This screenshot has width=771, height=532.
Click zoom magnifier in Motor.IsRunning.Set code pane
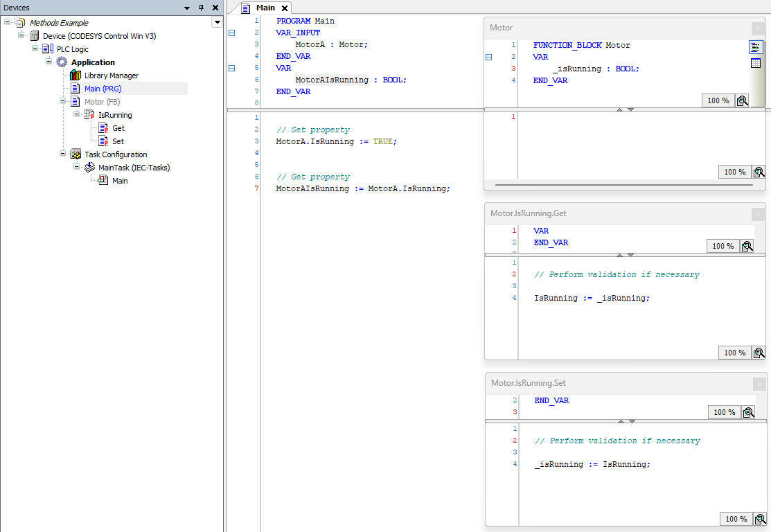pos(760,520)
